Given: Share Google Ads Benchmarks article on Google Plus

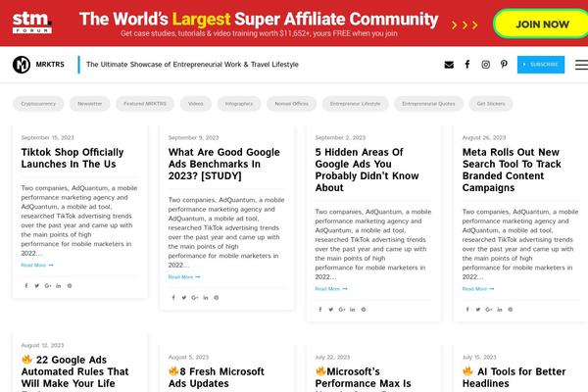Looking at the screenshot, I should tap(195, 298).
